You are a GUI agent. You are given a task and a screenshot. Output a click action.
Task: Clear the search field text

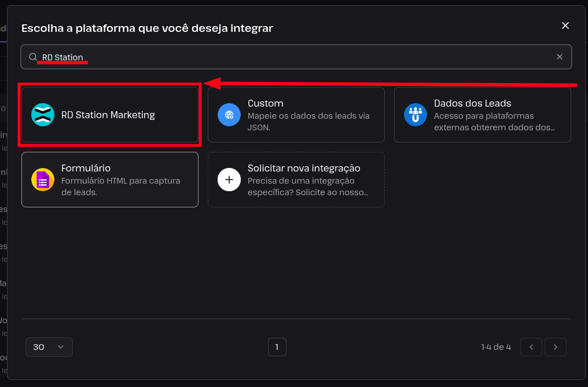[x=560, y=57]
